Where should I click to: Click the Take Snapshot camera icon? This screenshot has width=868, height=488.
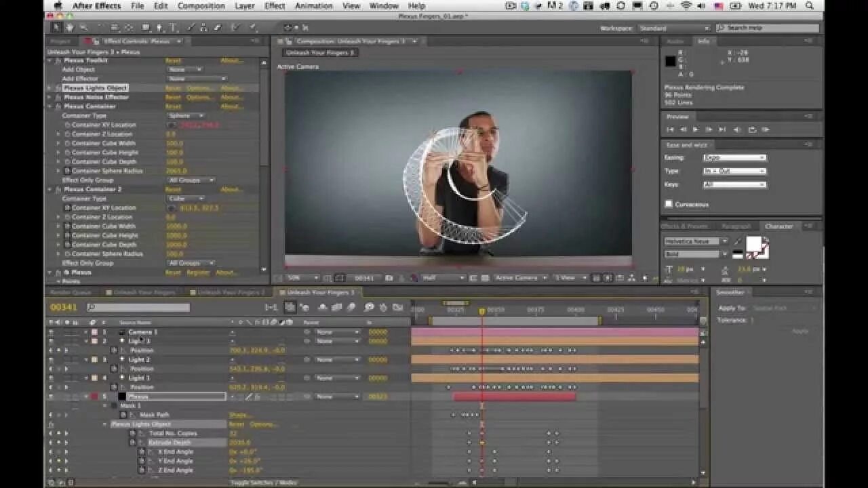[389, 278]
